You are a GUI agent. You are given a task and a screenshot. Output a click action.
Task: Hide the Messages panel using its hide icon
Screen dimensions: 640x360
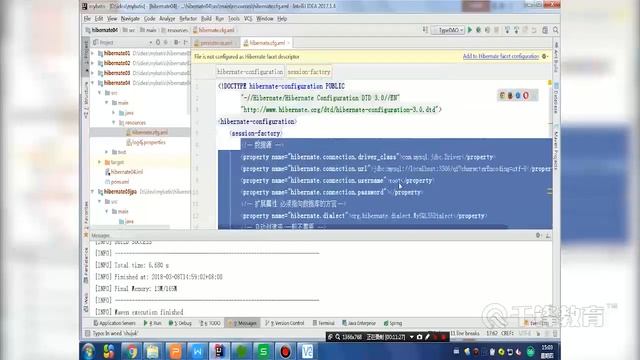pyautogui.click(x=548, y=236)
